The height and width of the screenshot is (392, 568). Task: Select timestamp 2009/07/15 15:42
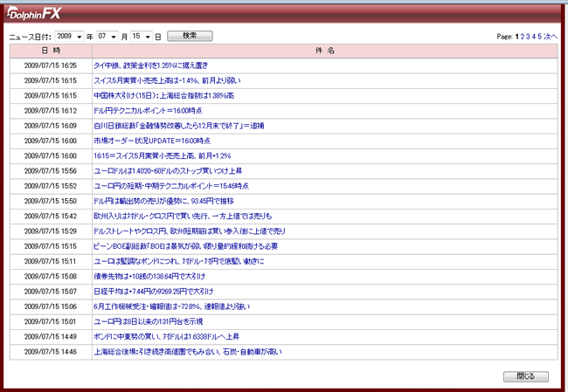(x=51, y=217)
